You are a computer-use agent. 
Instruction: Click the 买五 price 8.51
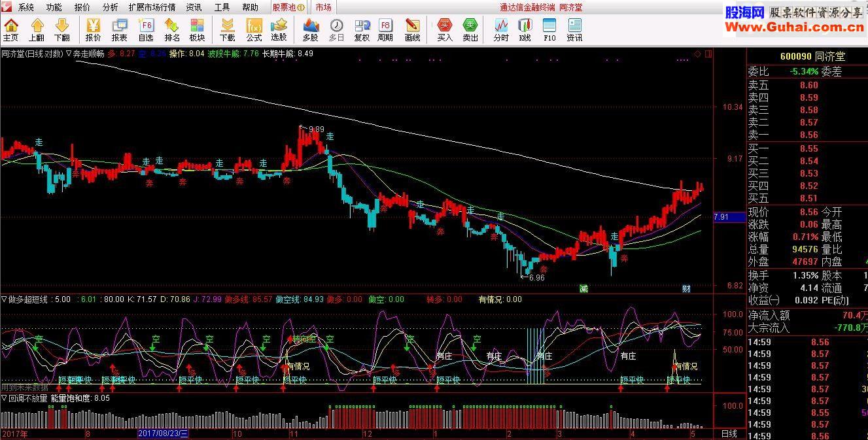808,198
